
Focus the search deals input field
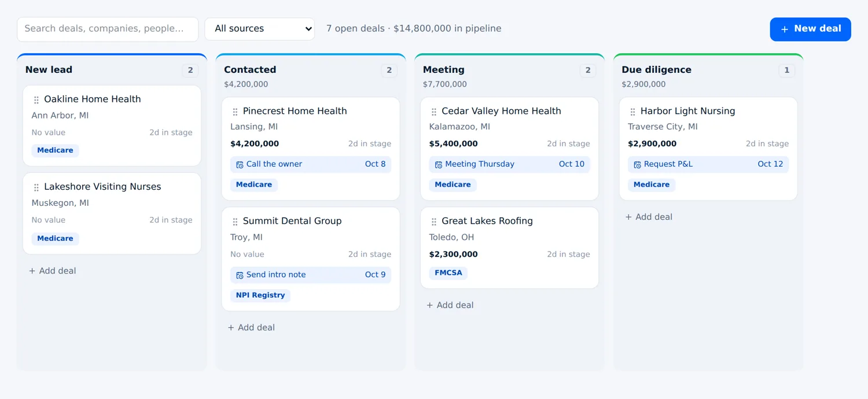click(x=108, y=29)
